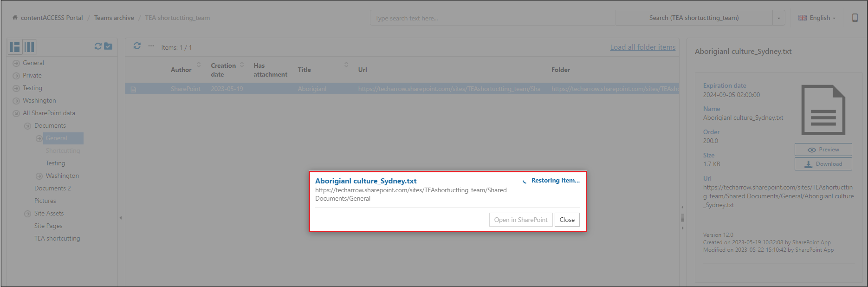Image resolution: width=868 pixels, height=287 pixels.
Task: Open the three-dots more actions menu
Action: click(x=151, y=46)
